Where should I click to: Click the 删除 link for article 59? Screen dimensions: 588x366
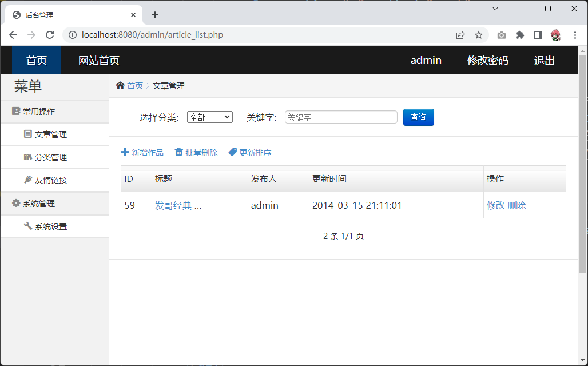(x=517, y=205)
